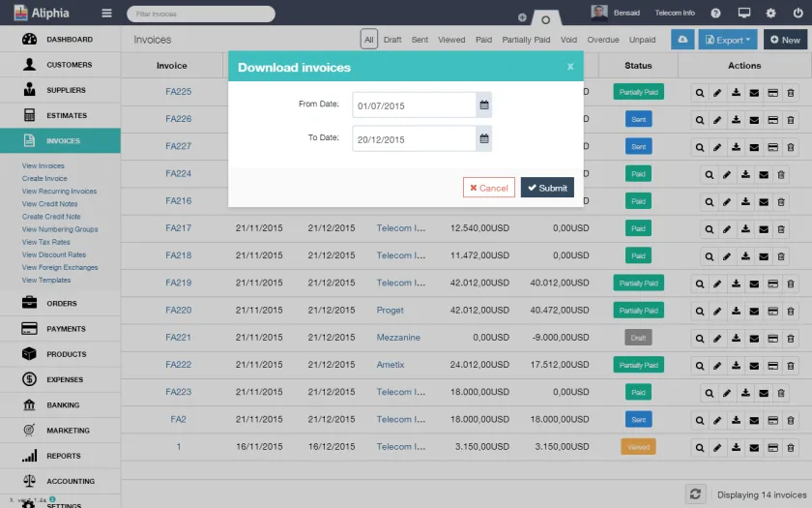Open the View Recurring Invoices link
The image size is (812, 508).
59,192
